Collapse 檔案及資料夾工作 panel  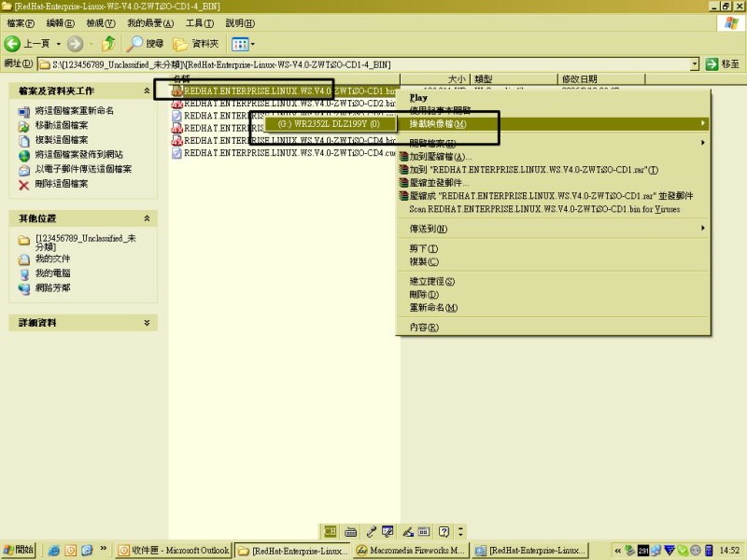tap(147, 91)
